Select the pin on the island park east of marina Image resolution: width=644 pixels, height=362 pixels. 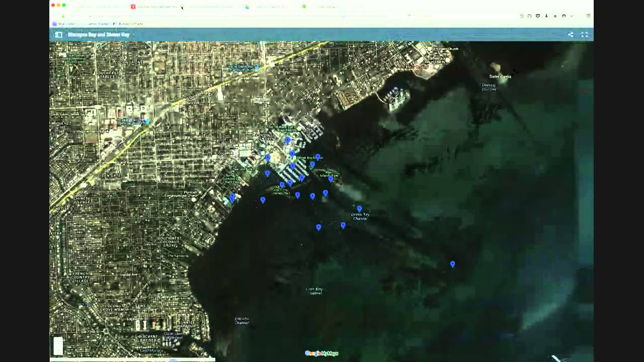coord(331,178)
